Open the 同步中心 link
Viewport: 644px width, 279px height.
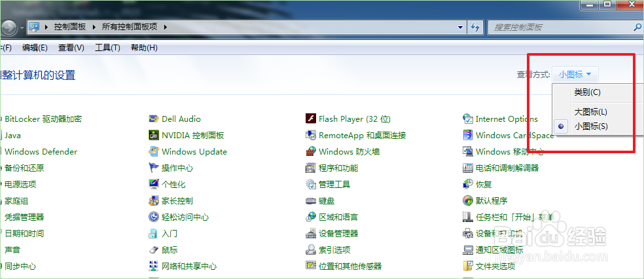tap(20, 267)
